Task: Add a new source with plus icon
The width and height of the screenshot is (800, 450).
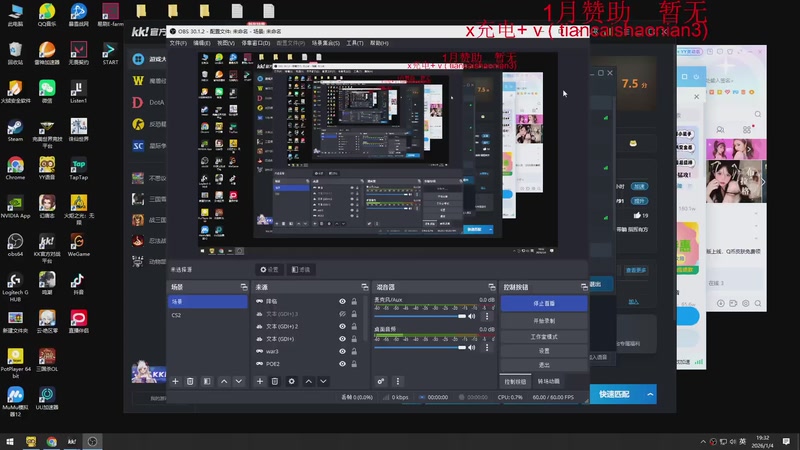Action: point(260,381)
